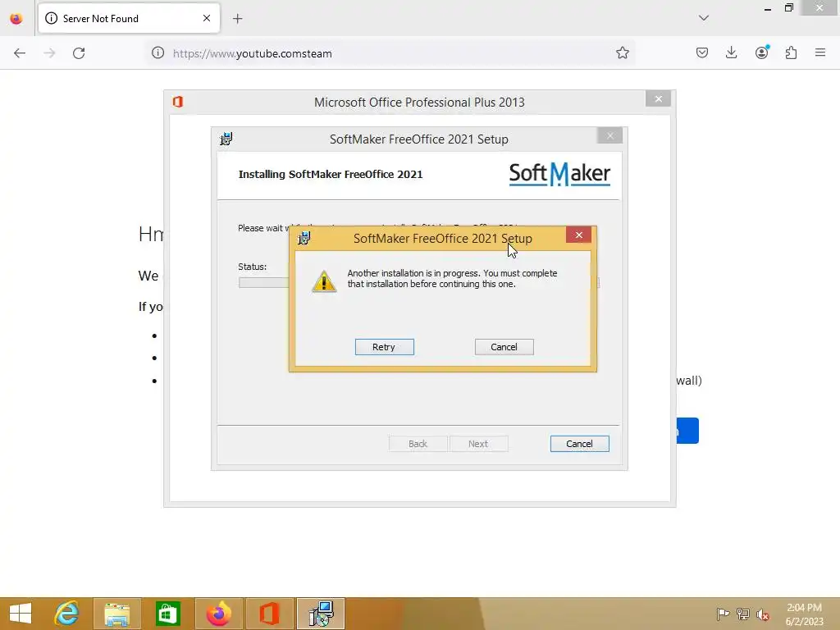Open the taskbar clock showing 2:04 PM
Screen dimensions: 840x630
pos(804,614)
